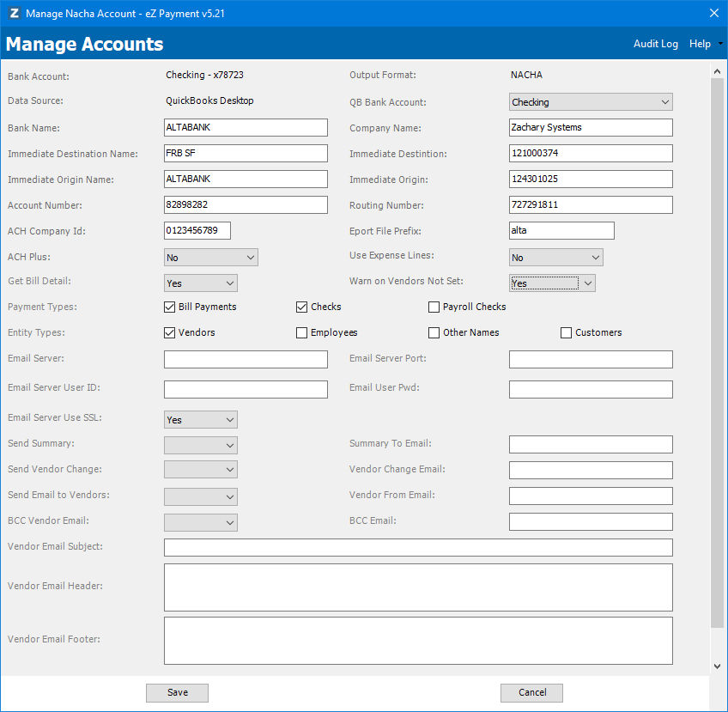Focus the Vendor Email Header text area
728x712 pixels.
click(x=418, y=587)
